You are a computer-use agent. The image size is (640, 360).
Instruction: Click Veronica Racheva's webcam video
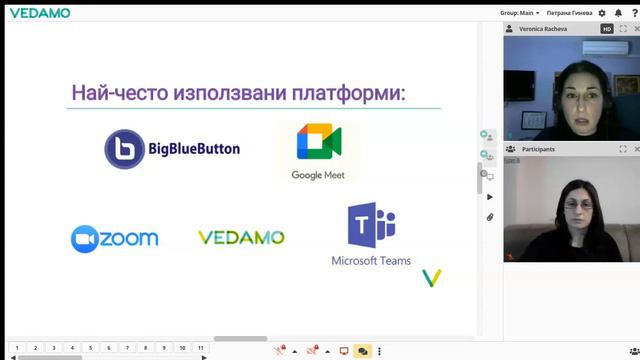571,88
